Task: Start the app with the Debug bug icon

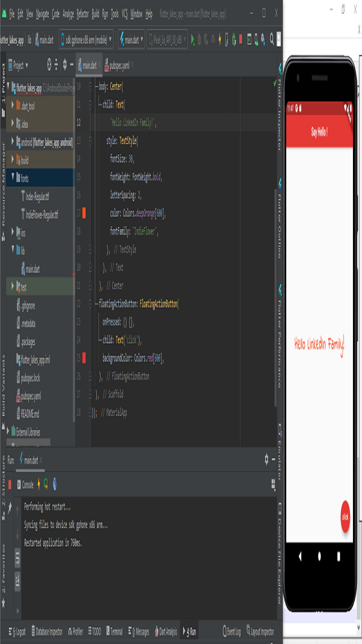Action: tap(199, 39)
